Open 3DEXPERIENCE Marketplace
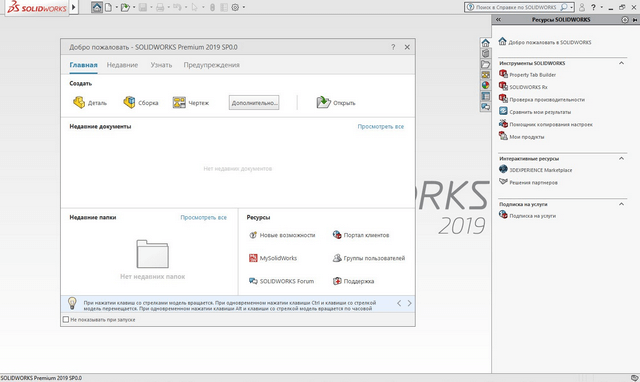The height and width of the screenshot is (382, 640). pos(536,170)
